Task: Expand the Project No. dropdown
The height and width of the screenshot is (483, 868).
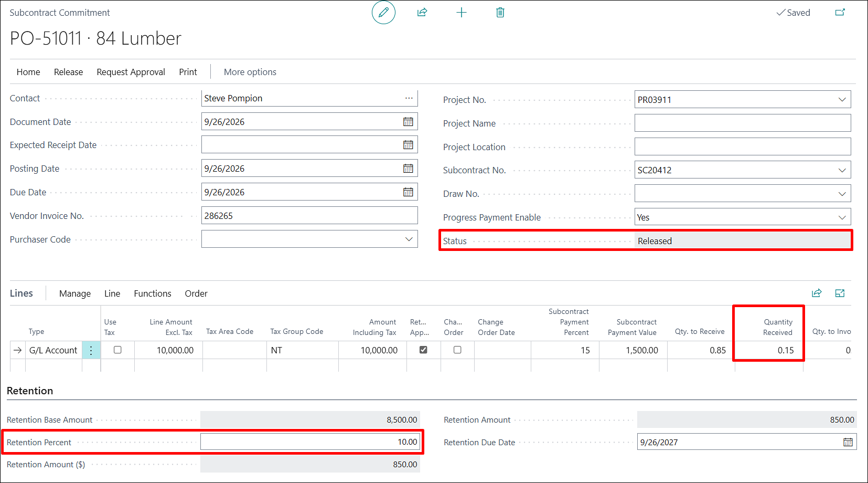Action: click(x=842, y=100)
